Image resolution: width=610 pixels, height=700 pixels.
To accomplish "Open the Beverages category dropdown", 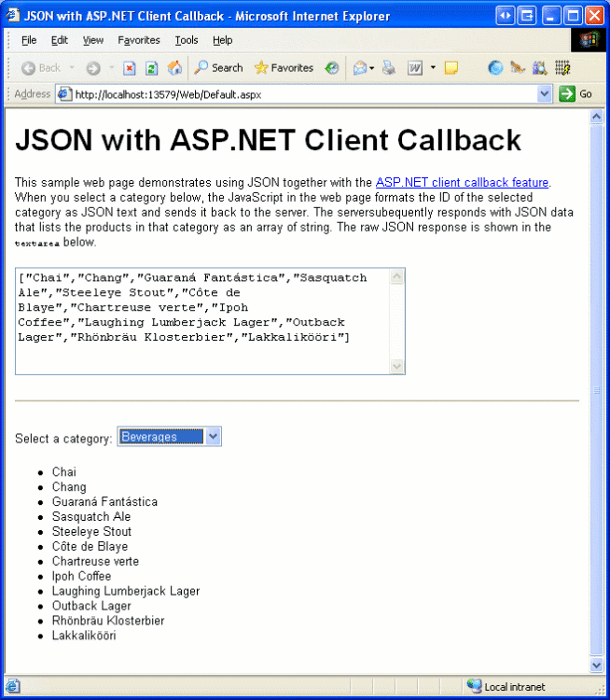I will click(170, 437).
